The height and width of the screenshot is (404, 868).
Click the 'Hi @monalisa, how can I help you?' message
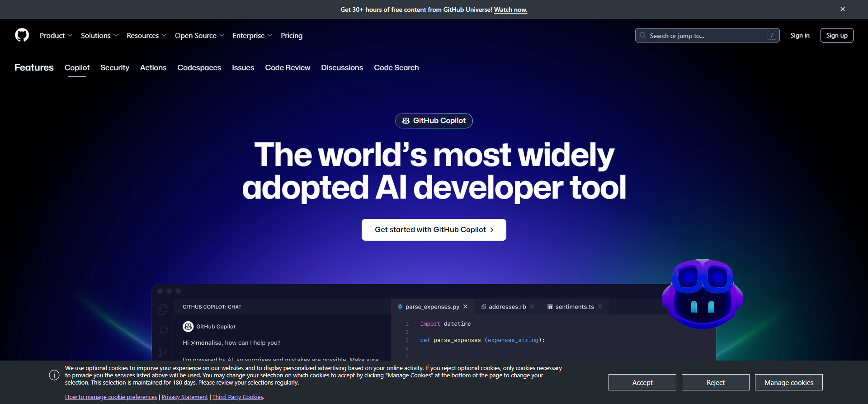[231, 342]
